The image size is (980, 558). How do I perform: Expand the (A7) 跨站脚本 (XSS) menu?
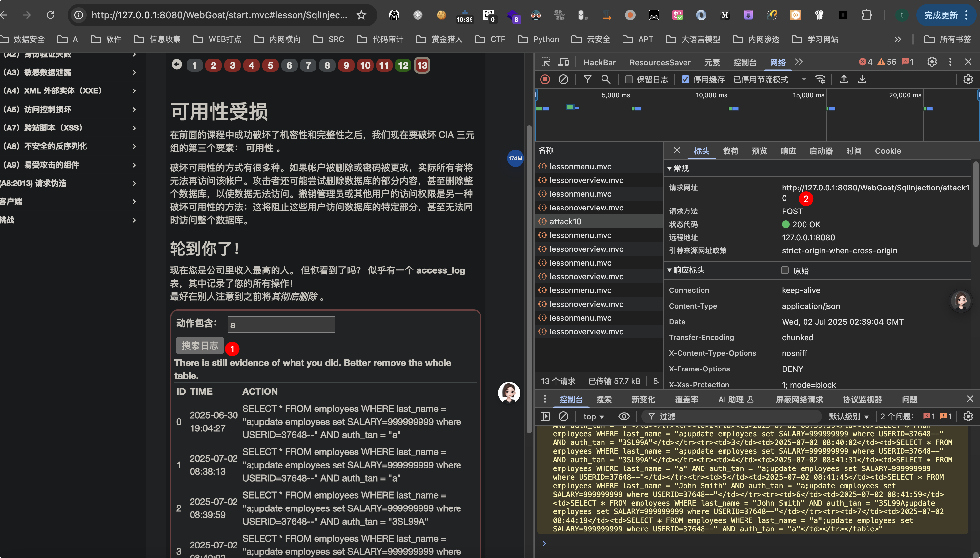click(70, 128)
